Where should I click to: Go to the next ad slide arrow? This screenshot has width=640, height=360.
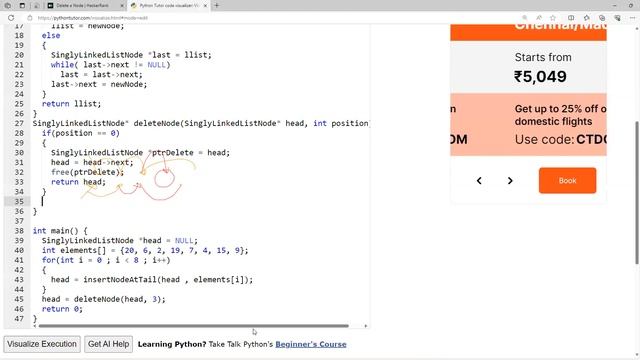510,180
